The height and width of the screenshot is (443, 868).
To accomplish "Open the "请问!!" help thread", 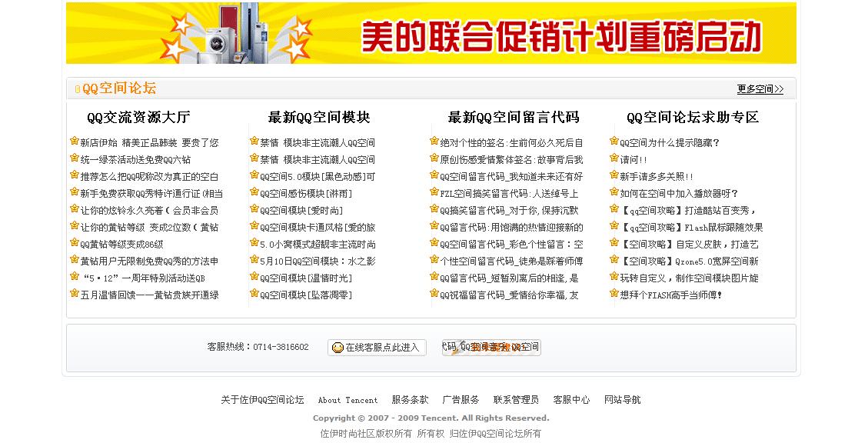I will point(634,160).
